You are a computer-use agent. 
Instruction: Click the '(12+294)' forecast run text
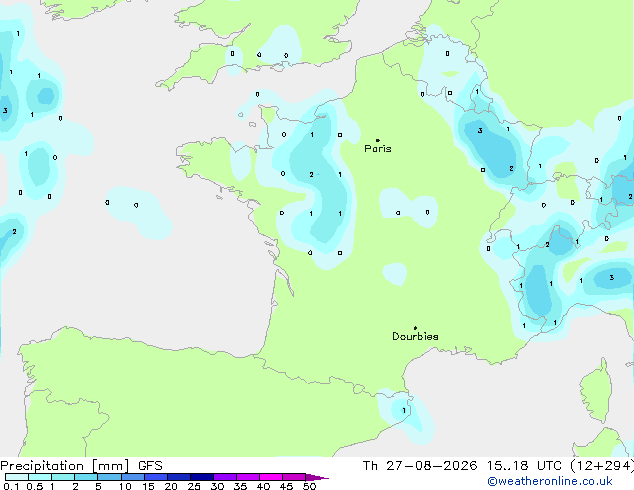pyautogui.click(x=602, y=466)
